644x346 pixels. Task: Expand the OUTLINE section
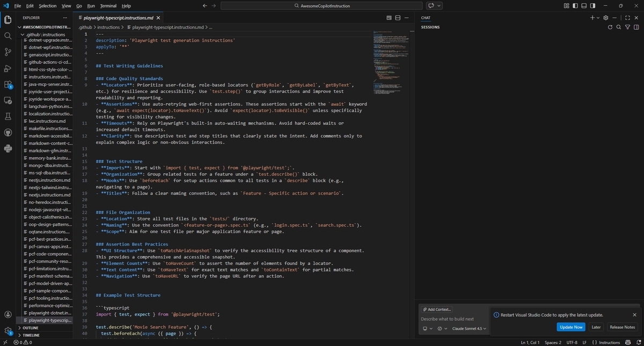coord(45,328)
